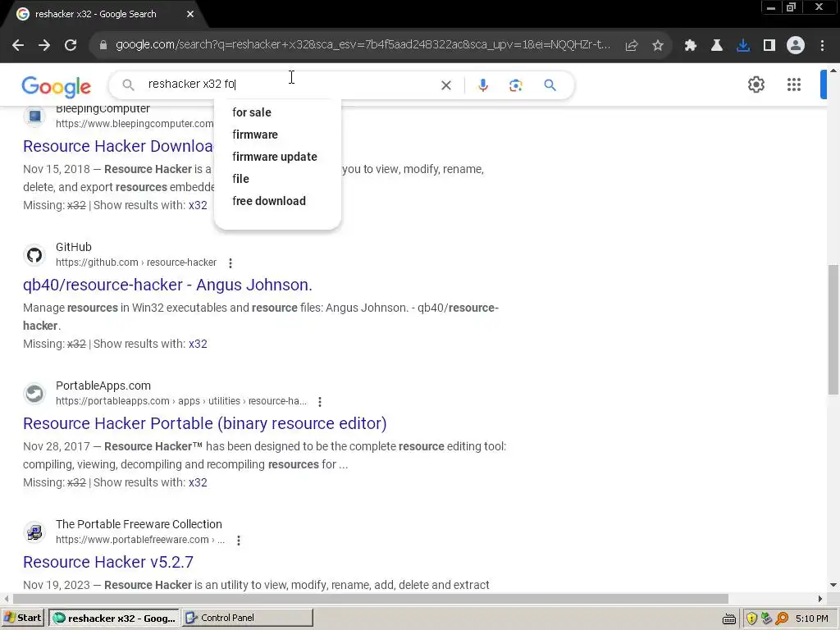Image resolution: width=840 pixels, height=630 pixels.
Task: Clear the search box with X
Action: coord(445,85)
